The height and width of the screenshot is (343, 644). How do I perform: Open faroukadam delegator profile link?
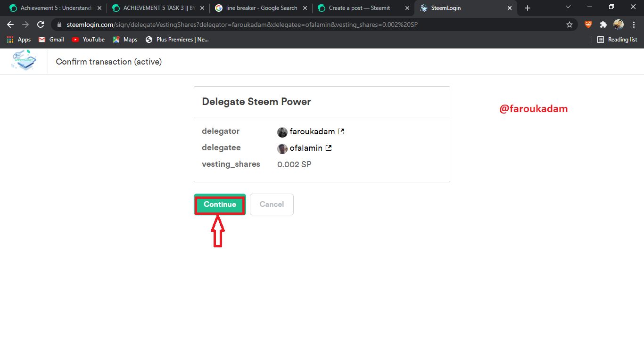coord(312,132)
